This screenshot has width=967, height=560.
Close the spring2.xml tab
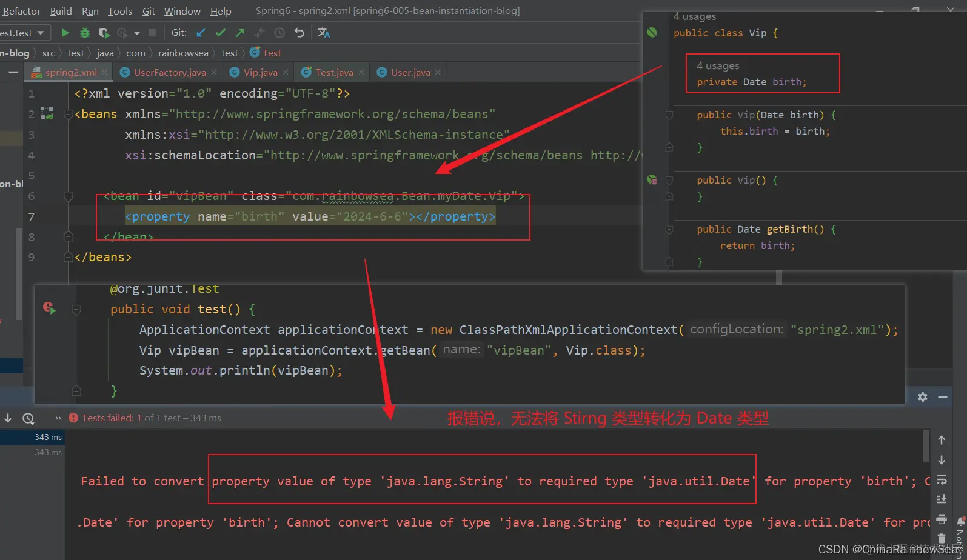pos(104,72)
